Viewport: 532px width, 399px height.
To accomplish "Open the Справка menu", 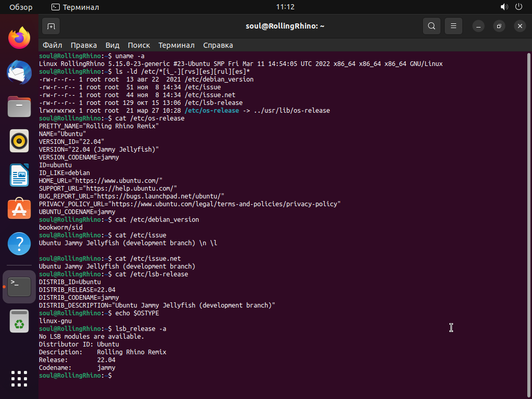I will (218, 45).
